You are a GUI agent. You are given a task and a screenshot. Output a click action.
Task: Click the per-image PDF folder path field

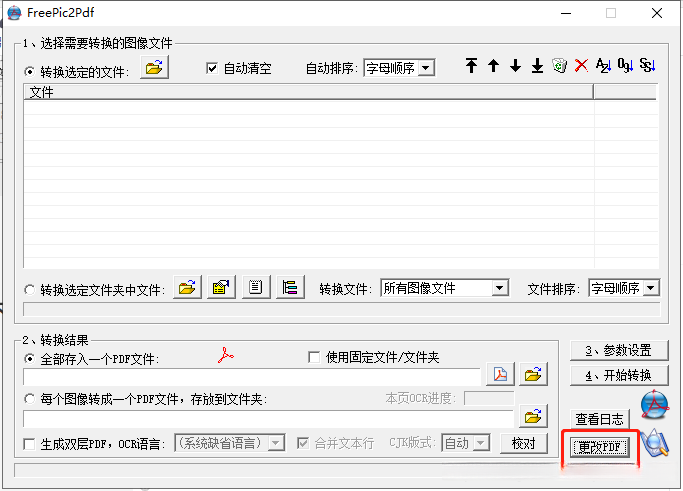[x=268, y=419]
